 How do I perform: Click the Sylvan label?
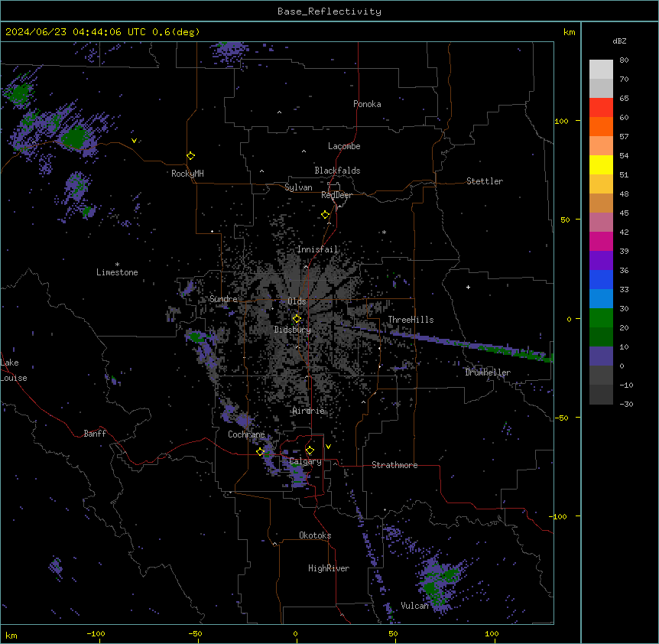[x=298, y=187]
